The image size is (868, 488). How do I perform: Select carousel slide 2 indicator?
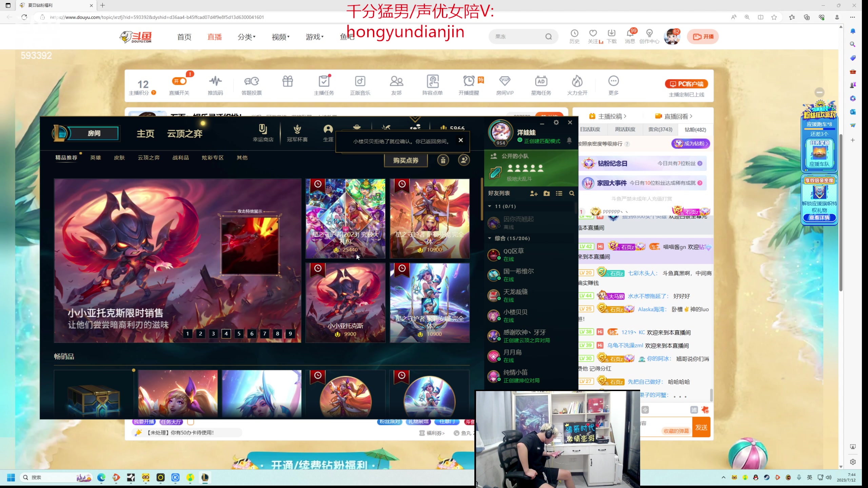pyautogui.click(x=200, y=333)
